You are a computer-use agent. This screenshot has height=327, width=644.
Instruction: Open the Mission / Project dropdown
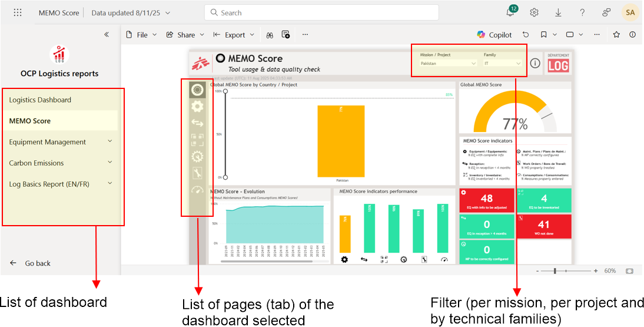[x=449, y=63]
